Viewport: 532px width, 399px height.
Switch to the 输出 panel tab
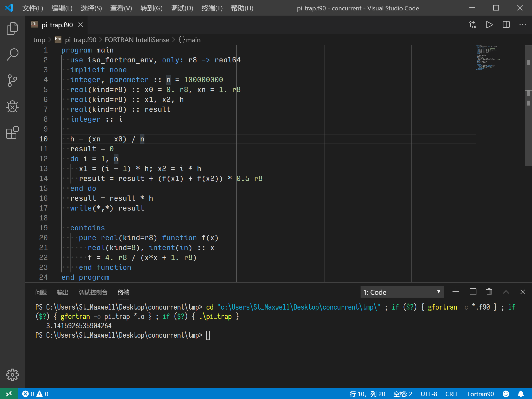63,292
